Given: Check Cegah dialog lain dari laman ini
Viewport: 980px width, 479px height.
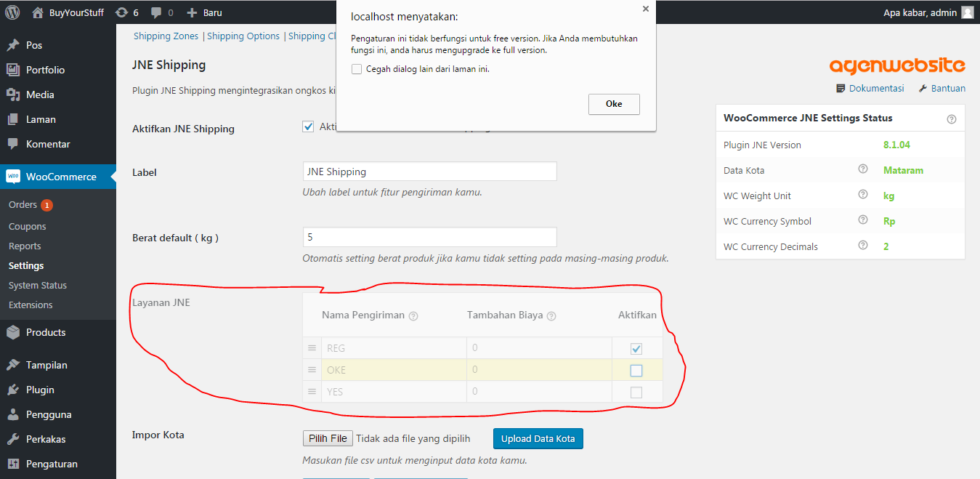Looking at the screenshot, I should pyautogui.click(x=357, y=69).
